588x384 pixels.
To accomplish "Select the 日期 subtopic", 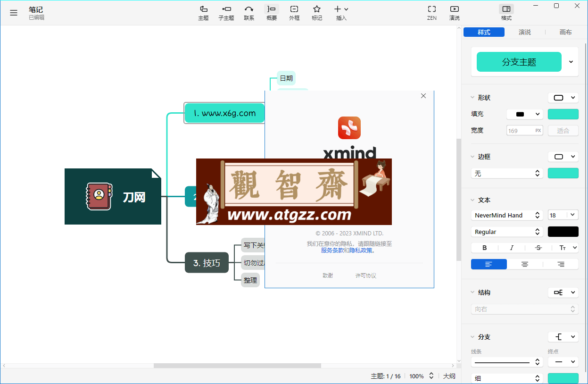I will click(x=286, y=78).
